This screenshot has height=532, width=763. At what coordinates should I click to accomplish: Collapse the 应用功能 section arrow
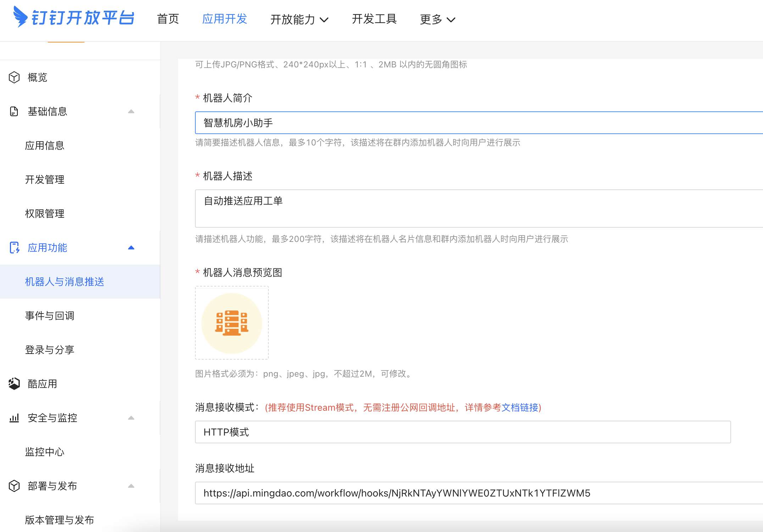click(x=131, y=248)
